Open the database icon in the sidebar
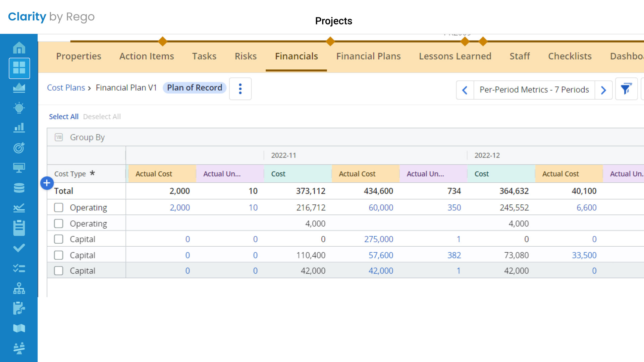The image size is (644, 362). [19, 188]
